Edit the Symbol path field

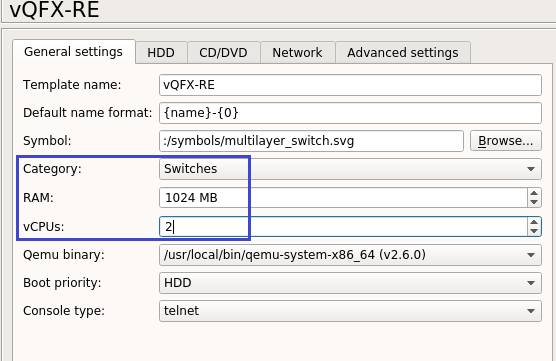pos(311,141)
